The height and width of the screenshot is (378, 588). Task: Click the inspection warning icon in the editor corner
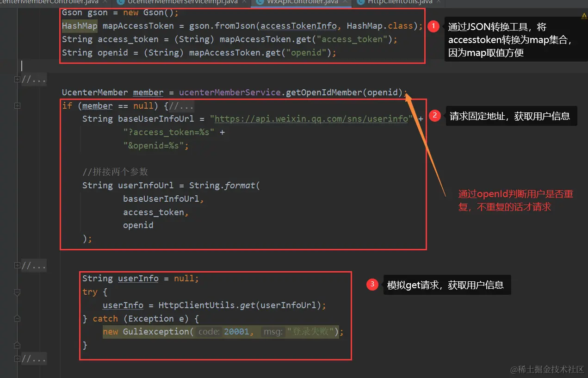(x=584, y=15)
